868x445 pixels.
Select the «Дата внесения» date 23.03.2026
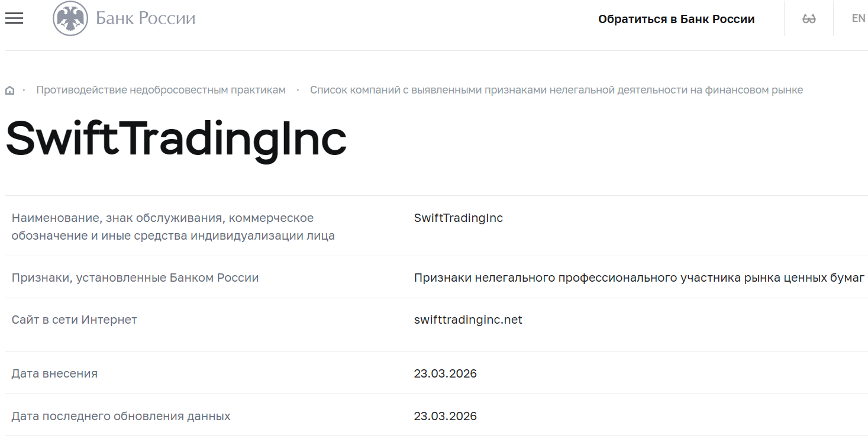tap(446, 373)
